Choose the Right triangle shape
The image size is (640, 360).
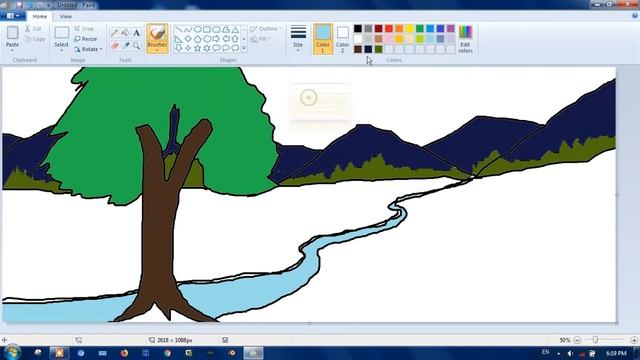coord(179,39)
